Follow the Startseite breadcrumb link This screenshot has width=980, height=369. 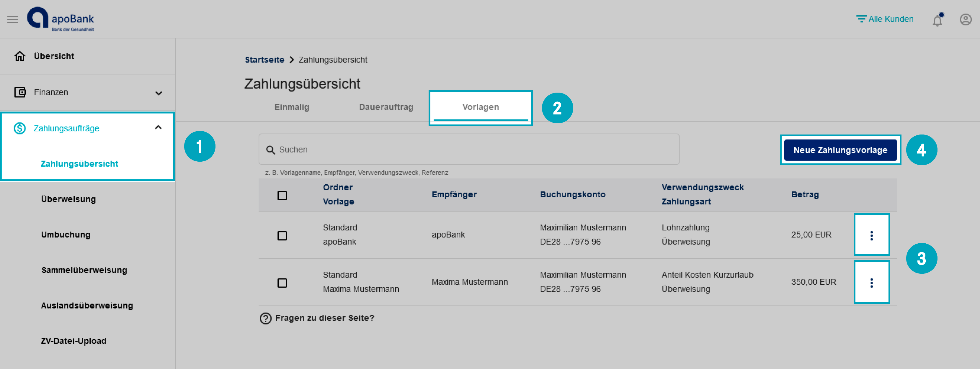click(264, 60)
